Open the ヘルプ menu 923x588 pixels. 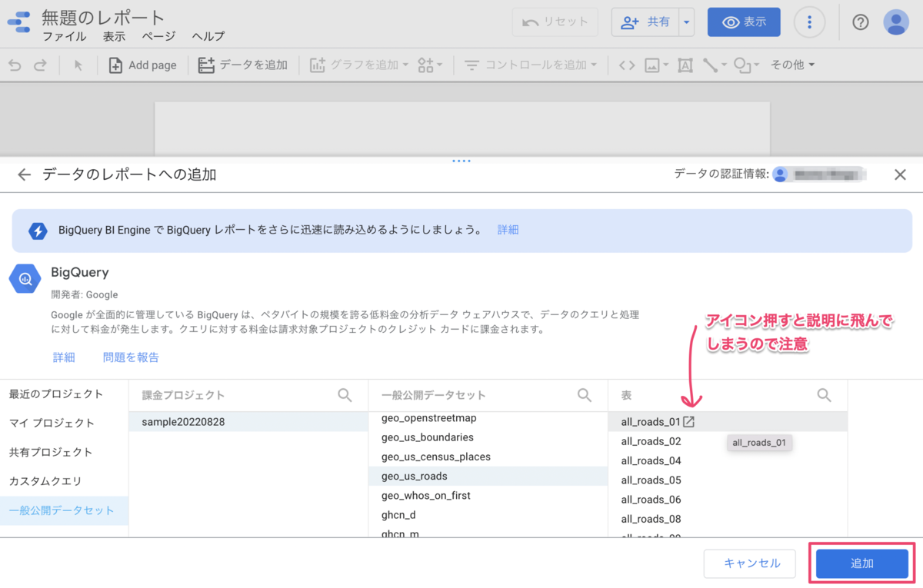pyautogui.click(x=208, y=36)
